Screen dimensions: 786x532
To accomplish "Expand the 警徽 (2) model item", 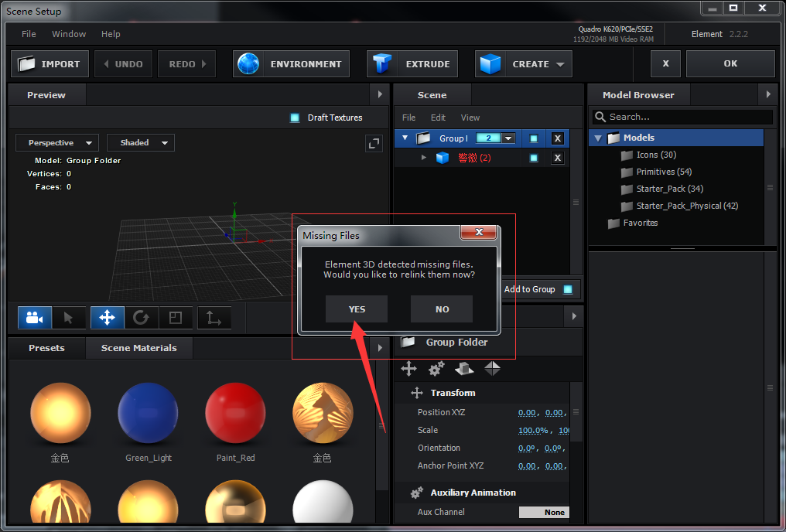I will [x=424, y=157].
